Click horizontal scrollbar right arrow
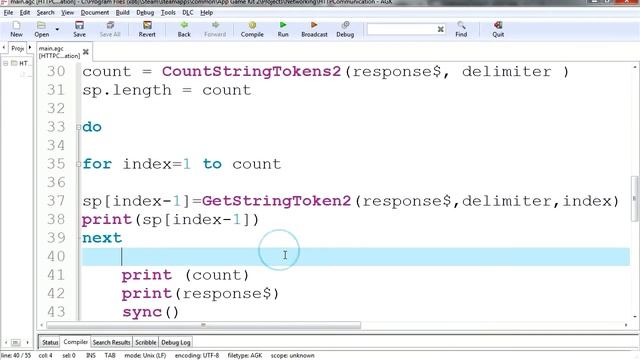This screenshot has height=360, width=640. [x=626, y=325]
